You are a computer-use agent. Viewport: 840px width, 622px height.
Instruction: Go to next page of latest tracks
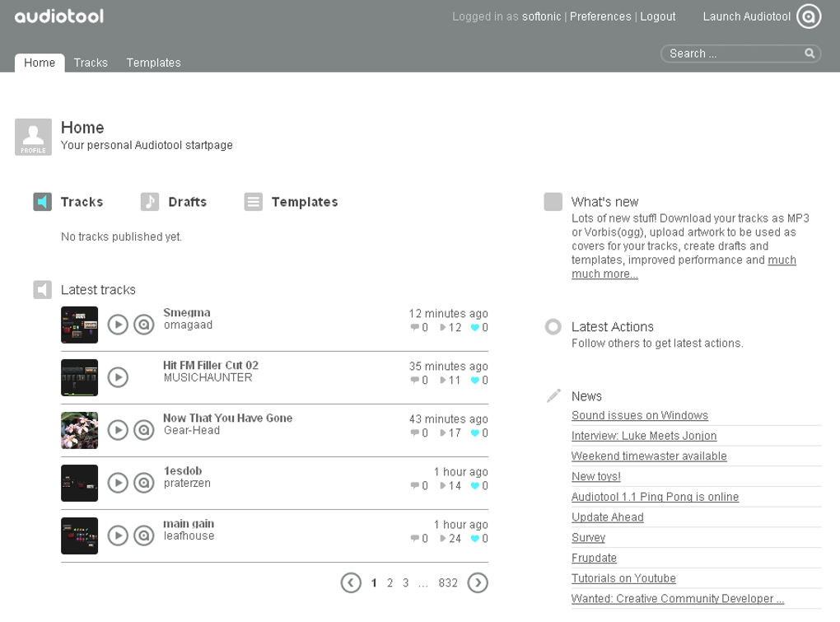[478, 582]
